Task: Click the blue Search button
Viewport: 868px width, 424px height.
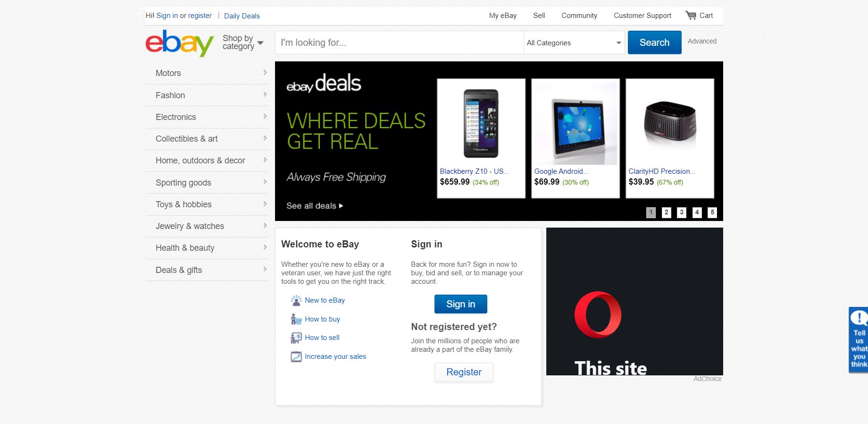Action: pos(654,42)
